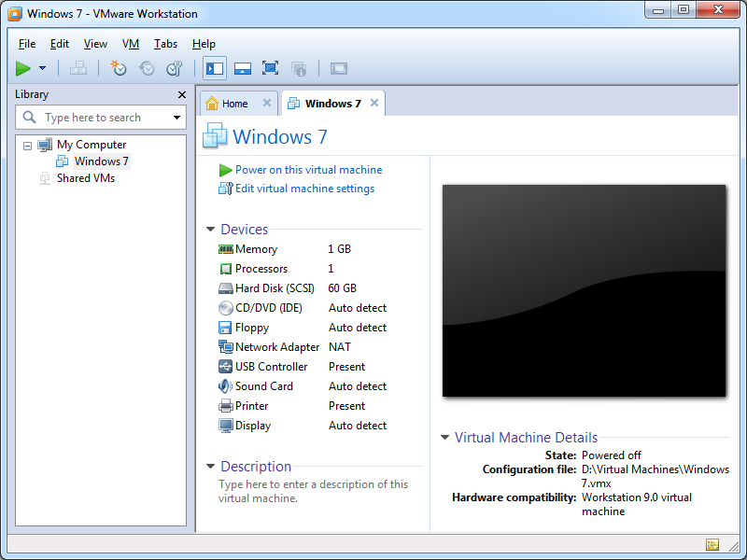Click the Memory device icon
The width and height of the screenshot is (747, 560).
click(225, 249)
